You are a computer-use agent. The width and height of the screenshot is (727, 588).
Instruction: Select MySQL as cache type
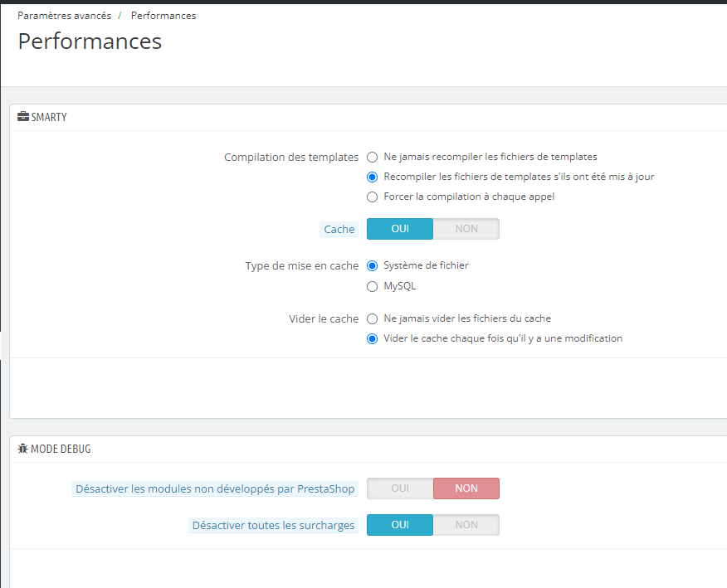pos(373,286)
